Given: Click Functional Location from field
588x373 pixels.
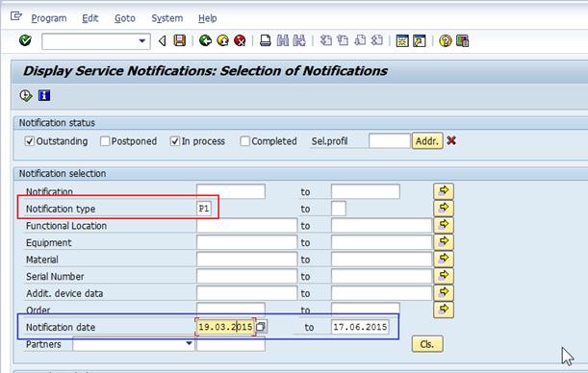Looking at the screenshot, I should (246, 226).
